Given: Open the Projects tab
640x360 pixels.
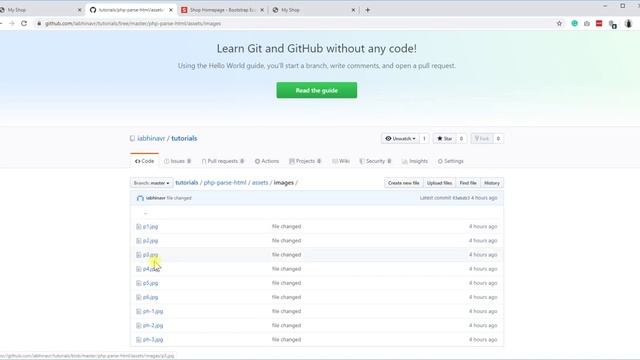Looking at the screenshot, I should (305, 161).
